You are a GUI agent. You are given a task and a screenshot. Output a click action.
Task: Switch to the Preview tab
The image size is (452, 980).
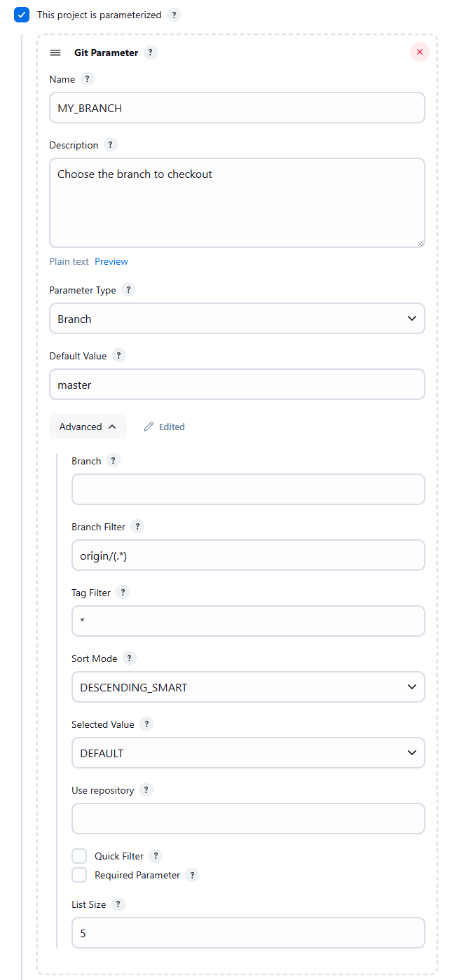(x=111, y=261)
